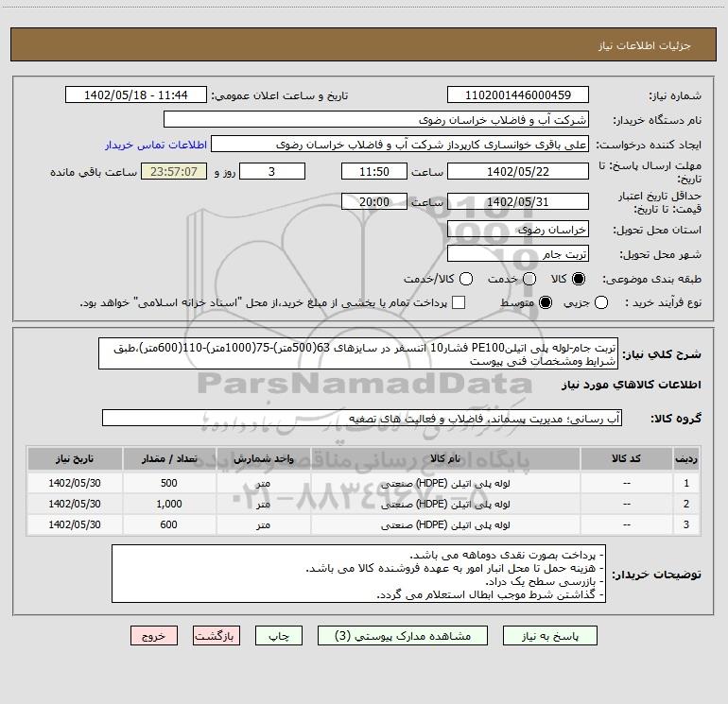Click the quantity cell '500'
The height and width of the screenshot is (704, 728).
coord(169,483)
